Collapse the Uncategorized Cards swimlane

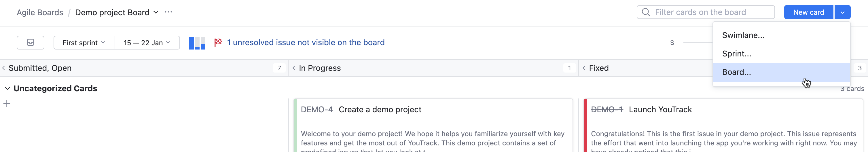pyautogui.click(x=7, y=88)
